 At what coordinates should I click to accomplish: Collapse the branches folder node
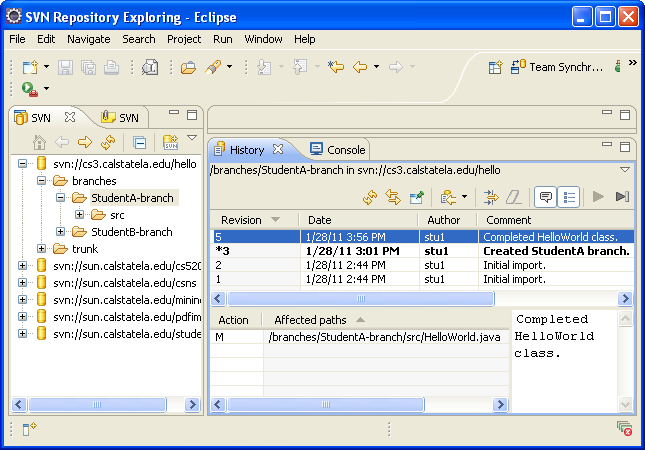tap(42, 181)
